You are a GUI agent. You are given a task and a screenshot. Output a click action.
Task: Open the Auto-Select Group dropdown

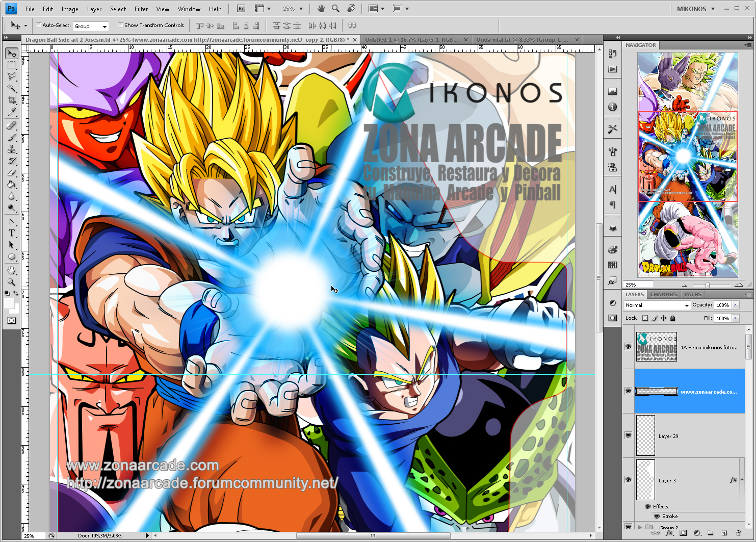coord(91,26)
